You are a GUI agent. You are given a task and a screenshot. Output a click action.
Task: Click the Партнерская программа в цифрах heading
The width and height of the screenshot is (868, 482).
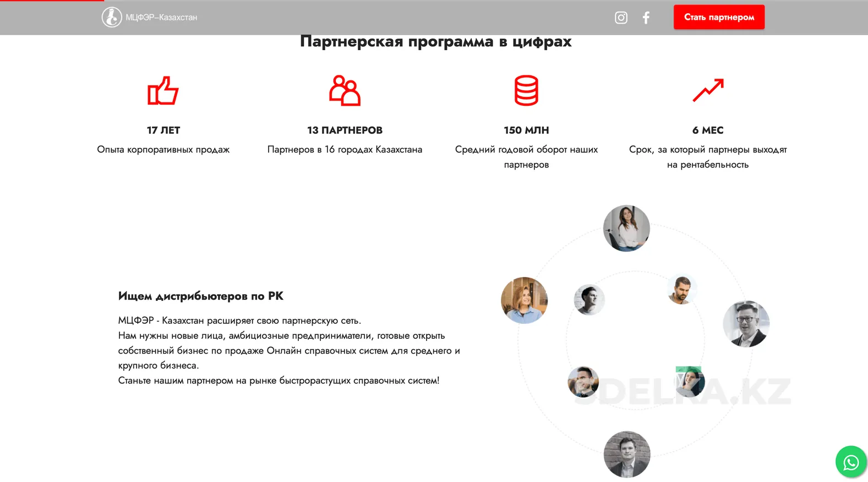click(x=436, y=41)
